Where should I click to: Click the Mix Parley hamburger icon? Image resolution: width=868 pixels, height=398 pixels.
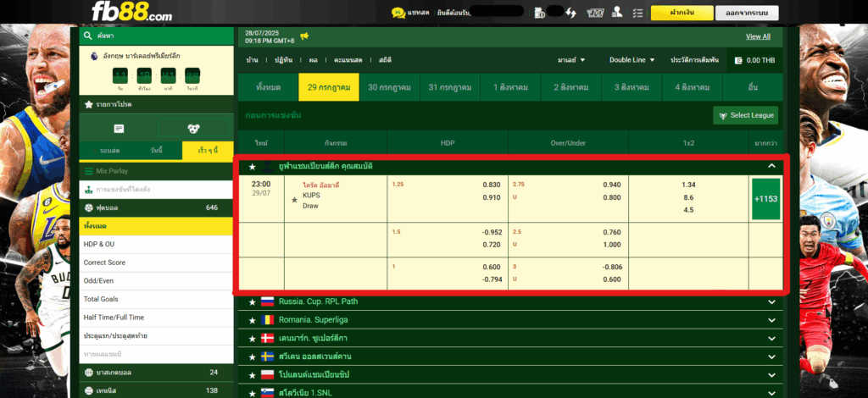pyautogui.click(x=88, y=171)
